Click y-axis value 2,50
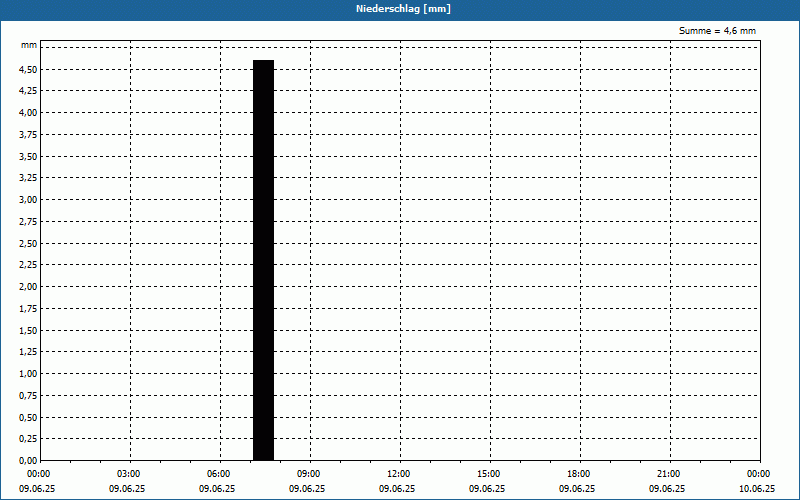This screenshot has height=500, width=800. click(28, 244)
